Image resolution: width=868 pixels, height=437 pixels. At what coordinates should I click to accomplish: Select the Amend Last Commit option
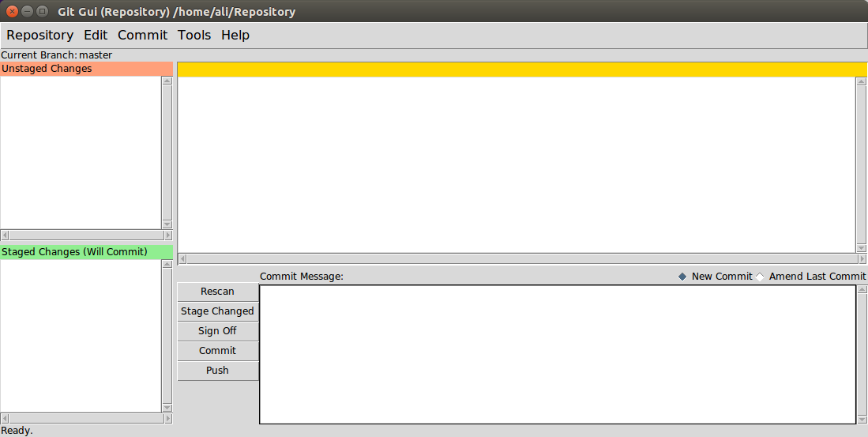point(810,277)
